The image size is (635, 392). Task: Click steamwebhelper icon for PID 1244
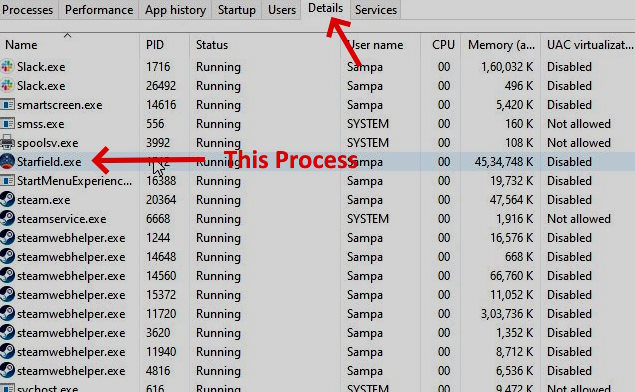(7, 238)
